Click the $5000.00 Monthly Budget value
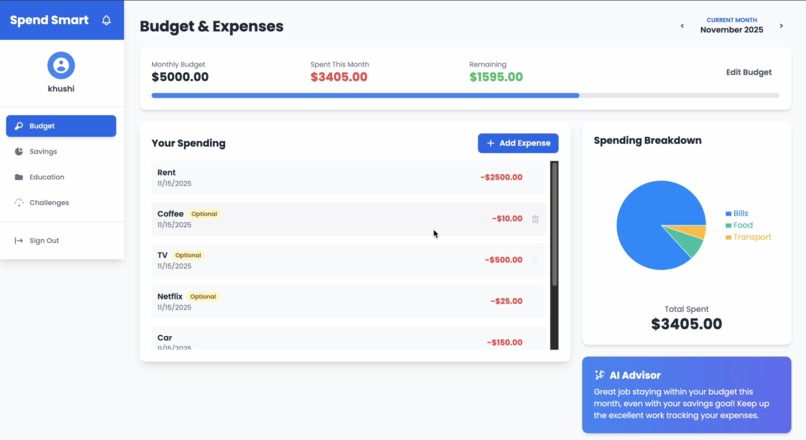 180,77
